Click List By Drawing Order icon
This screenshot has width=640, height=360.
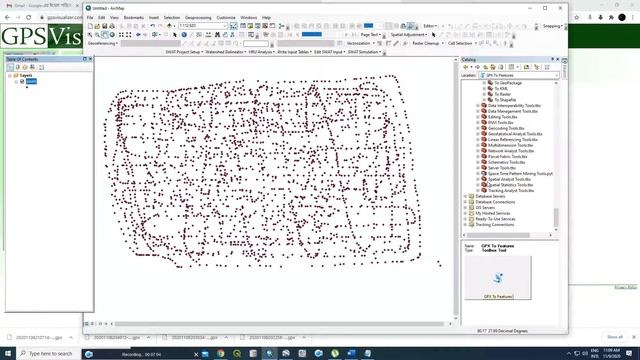[11, 67]
